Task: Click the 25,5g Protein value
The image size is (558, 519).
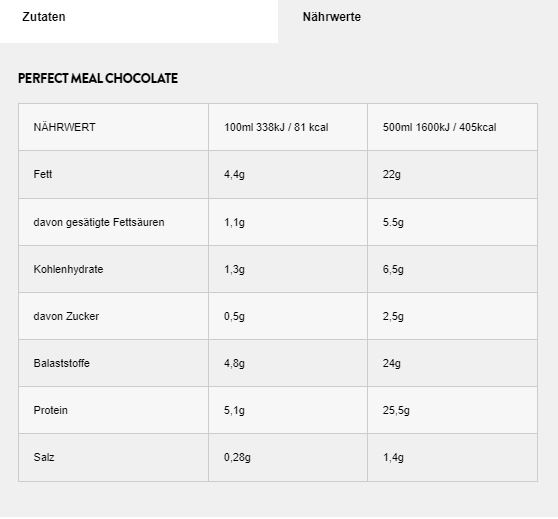Action: point(396,410)
